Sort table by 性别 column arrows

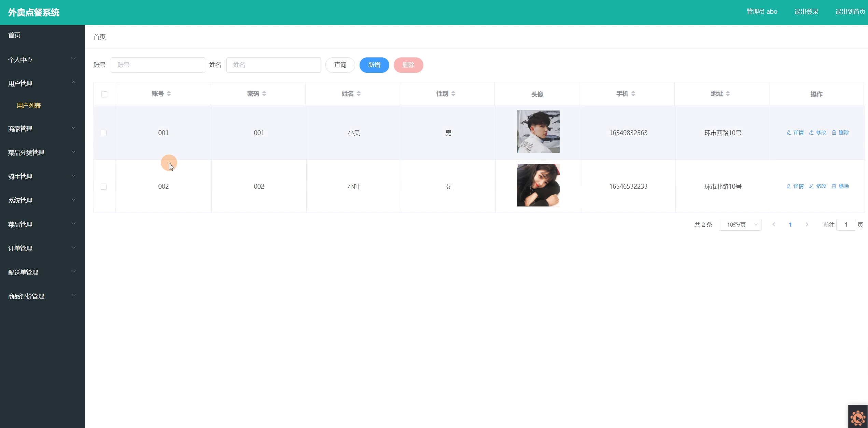click(453, 94)
